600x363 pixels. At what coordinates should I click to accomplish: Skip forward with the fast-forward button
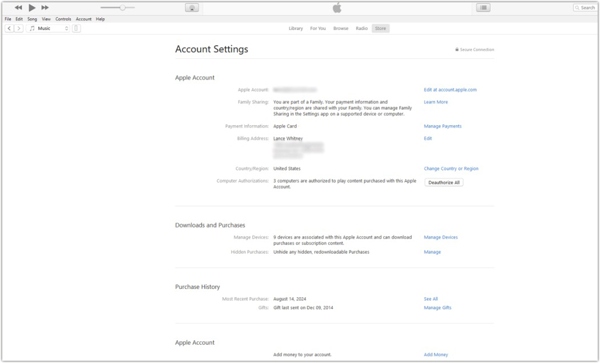[45, 7]
